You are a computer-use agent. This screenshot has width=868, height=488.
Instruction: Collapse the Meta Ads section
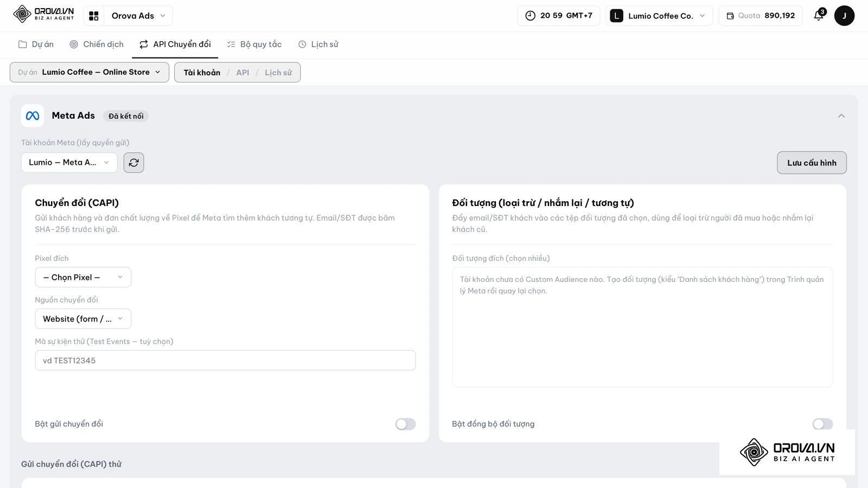point(841,115)
